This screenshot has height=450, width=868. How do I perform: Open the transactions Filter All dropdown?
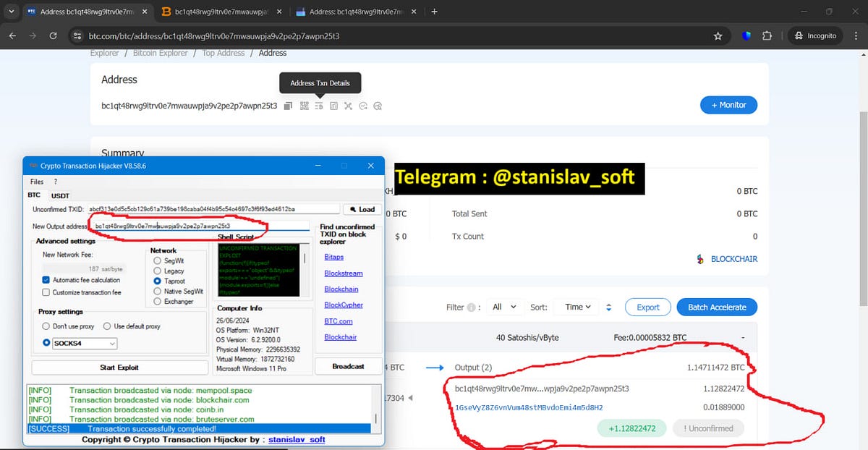(504, 307)
